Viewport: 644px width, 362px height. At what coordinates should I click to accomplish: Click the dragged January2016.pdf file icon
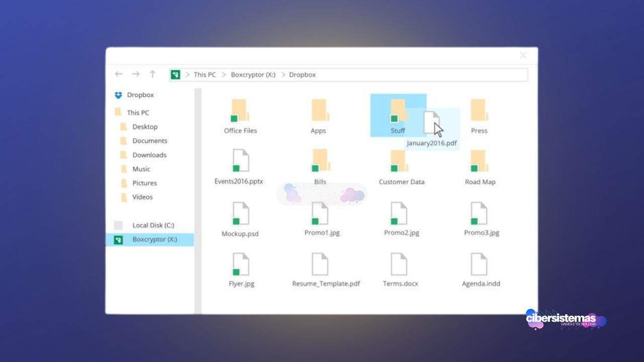(432, 123)
